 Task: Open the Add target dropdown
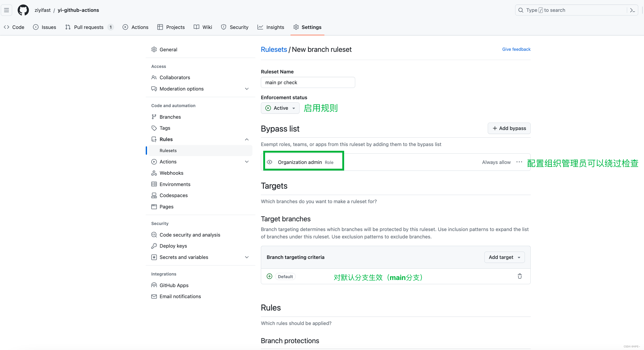click(504, 257)
